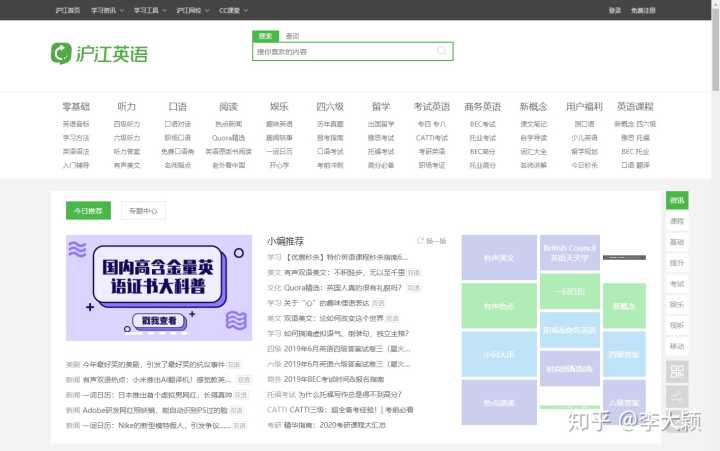720x451 pixels.
Task: Expand the 学习工具 dropdown in top bar
Action: click(x=150, y=10)
